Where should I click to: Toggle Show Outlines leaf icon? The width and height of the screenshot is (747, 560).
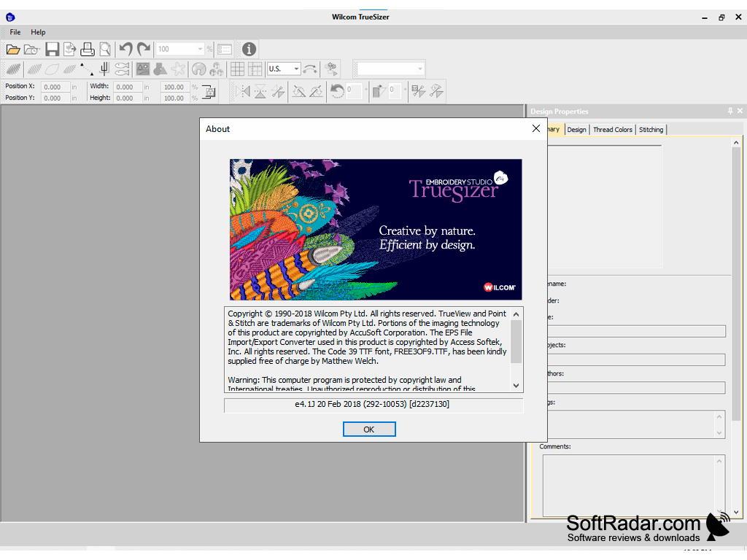pos(52,69)
